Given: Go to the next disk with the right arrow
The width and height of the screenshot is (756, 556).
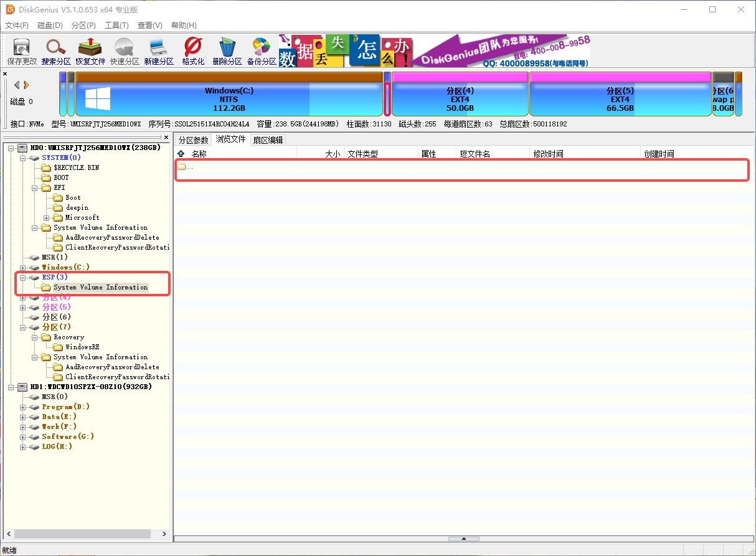Looking at the screenshot, I should (27, 85).
